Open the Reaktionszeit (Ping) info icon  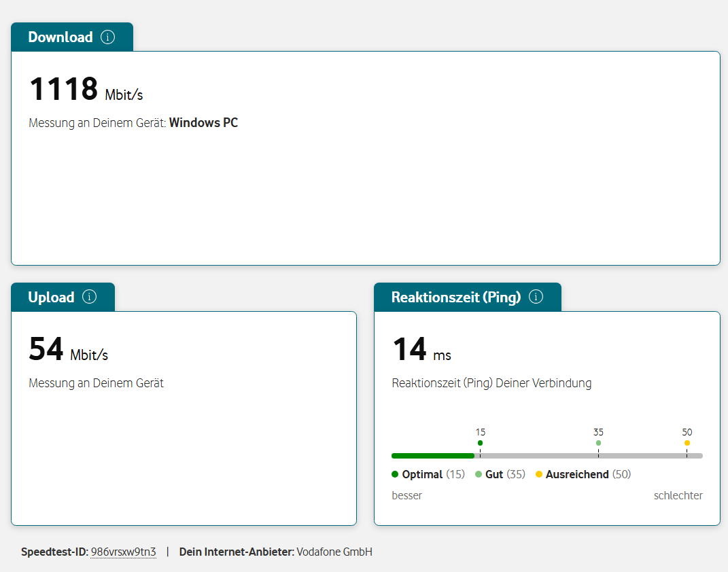[536, 296]
